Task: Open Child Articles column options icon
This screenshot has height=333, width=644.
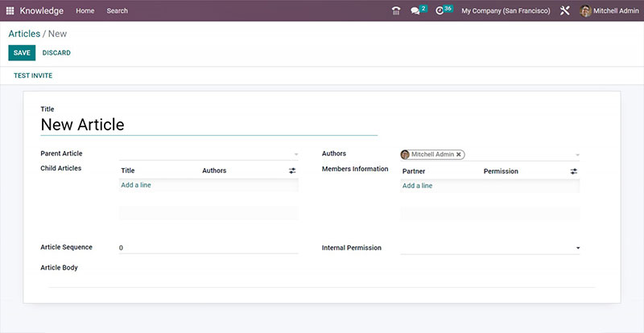Action: pos(292,171)
